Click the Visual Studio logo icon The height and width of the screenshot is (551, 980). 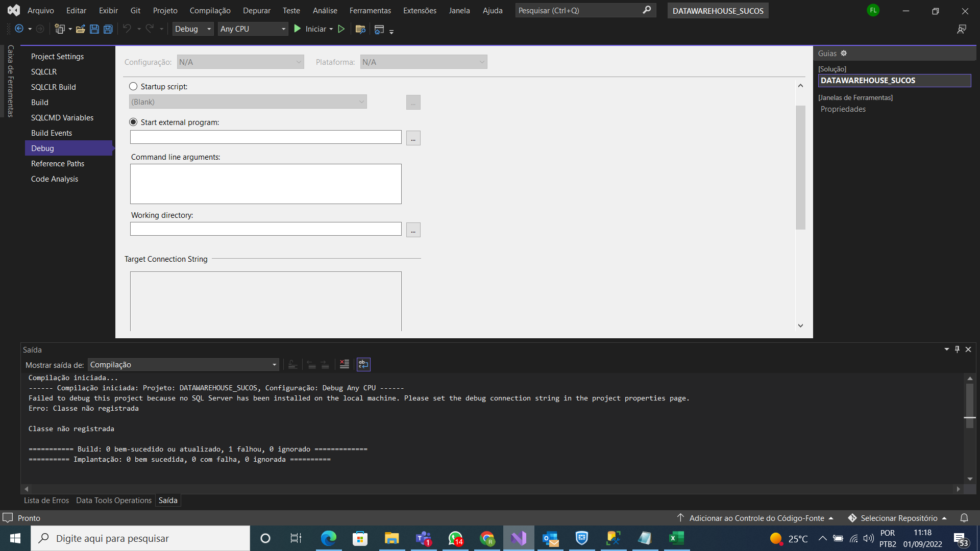click(x=14, y=10)
